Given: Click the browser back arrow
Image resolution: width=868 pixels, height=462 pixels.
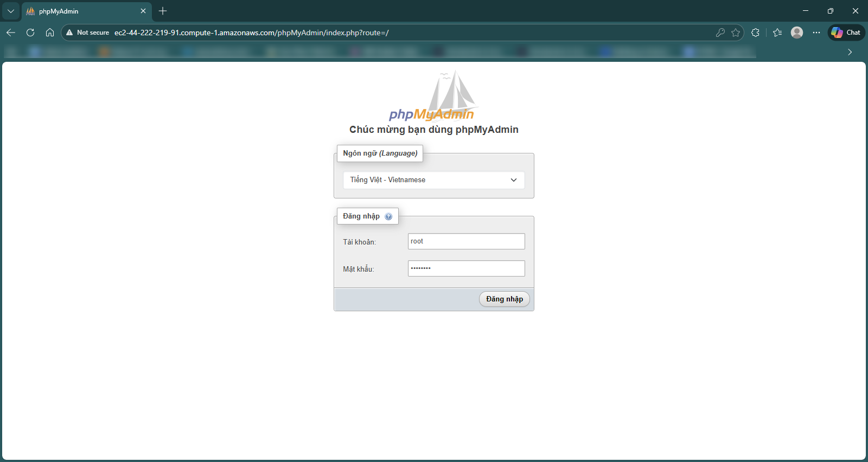Looking at the screenshot, I should click(11, 33).
